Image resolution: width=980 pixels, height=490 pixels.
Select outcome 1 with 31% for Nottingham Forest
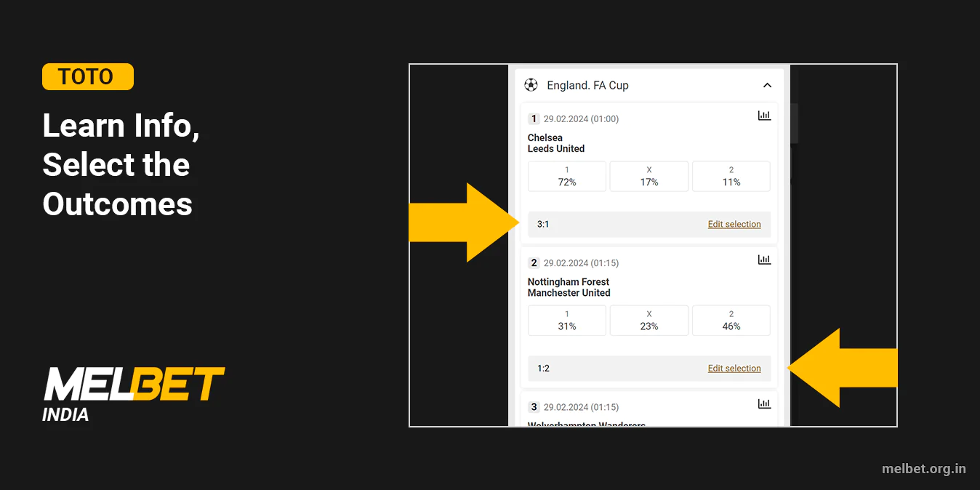566,320
